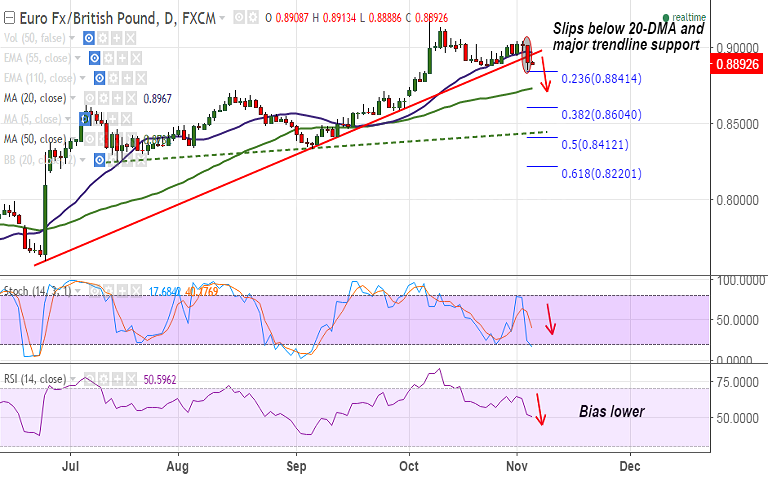Select the MA (20, close) legend label

pos(35,98)
